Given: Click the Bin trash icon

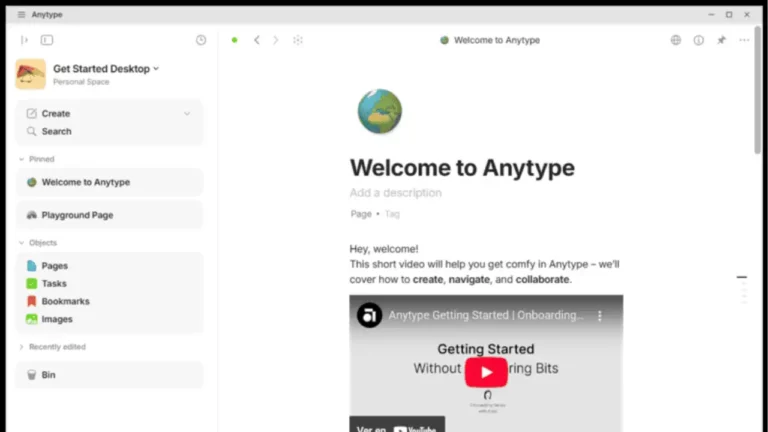Looking at the screenshot, I should 31,375.
